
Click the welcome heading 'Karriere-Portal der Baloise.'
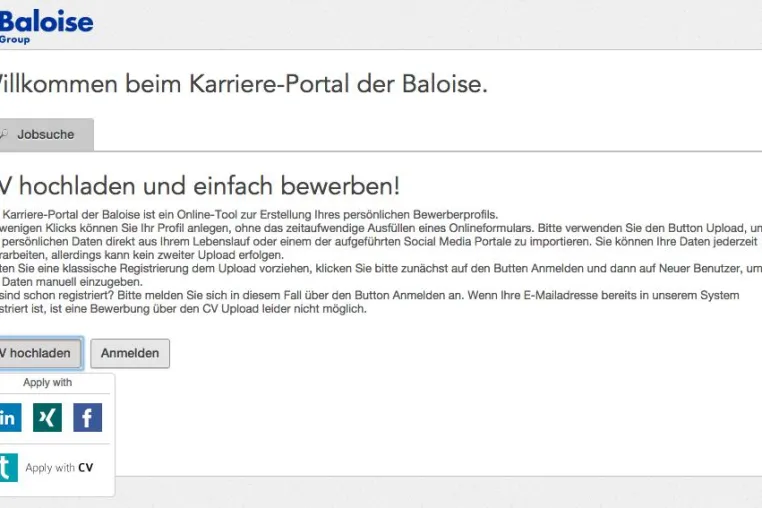(338, 84)
